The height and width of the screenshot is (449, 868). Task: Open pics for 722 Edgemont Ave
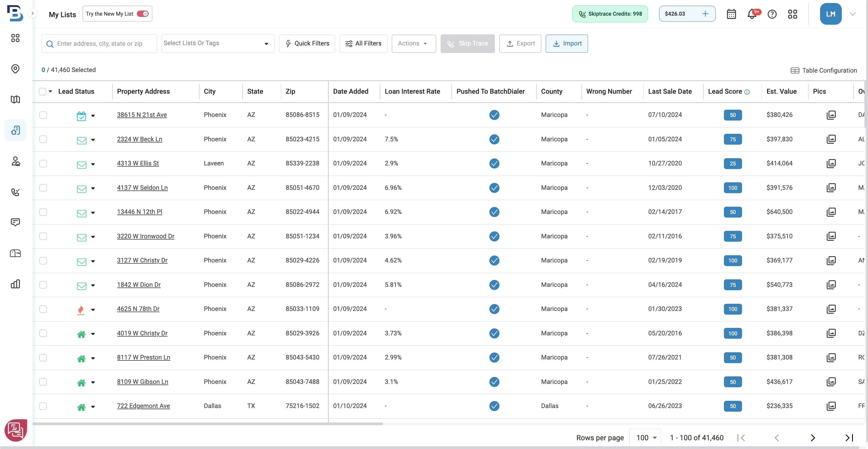(x=831, y=406)
